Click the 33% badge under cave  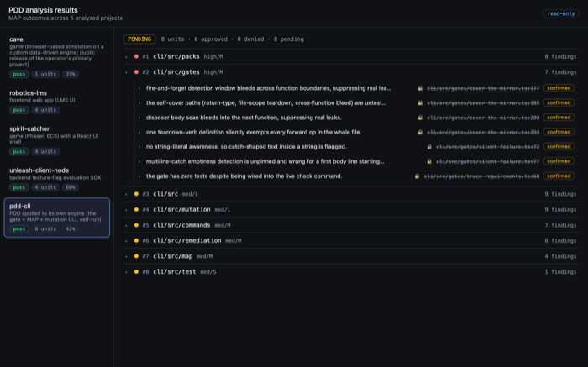click(x=71, y=74)
